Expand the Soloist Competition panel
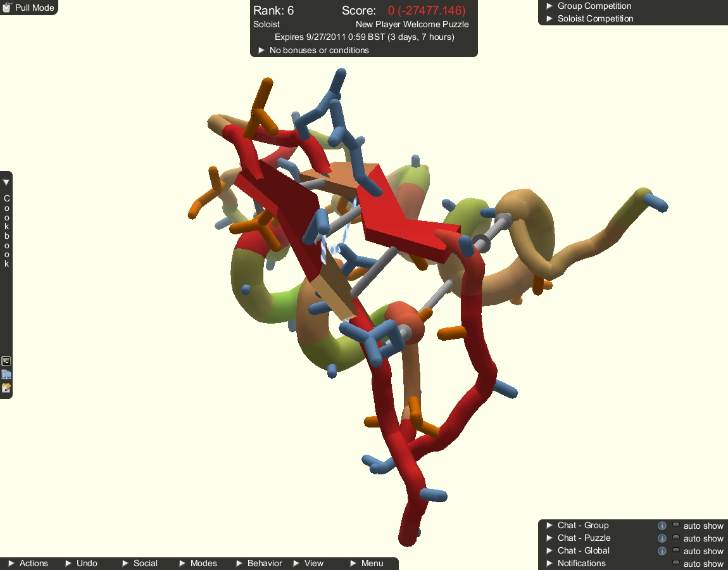This screenshot has height=570, width=728. click(549, 18)
